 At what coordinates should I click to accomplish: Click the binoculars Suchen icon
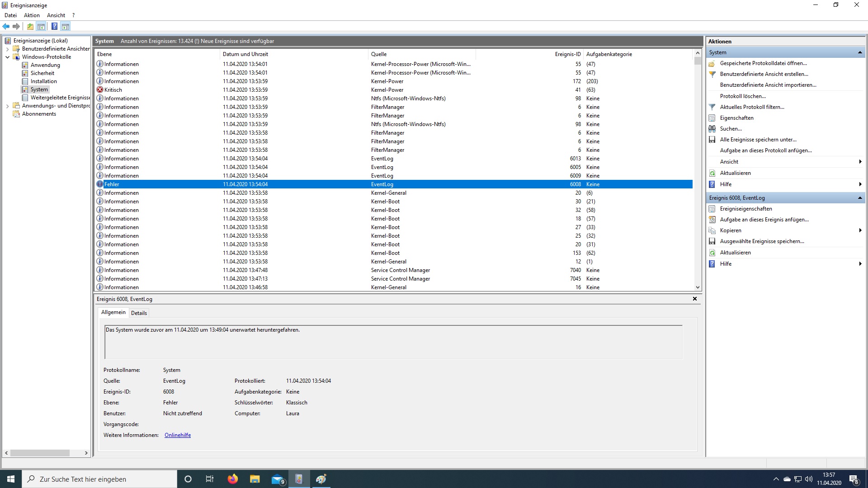tap(712, 129)
